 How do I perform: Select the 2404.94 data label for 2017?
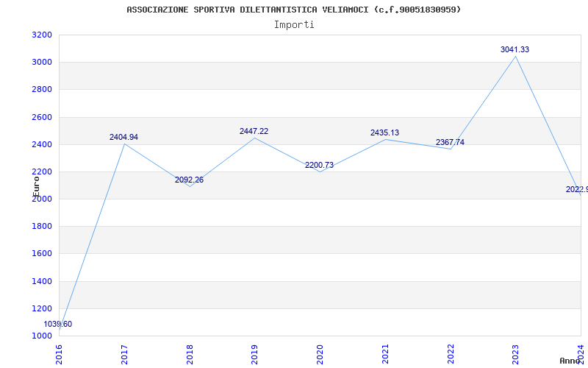[x=123, y=138]
